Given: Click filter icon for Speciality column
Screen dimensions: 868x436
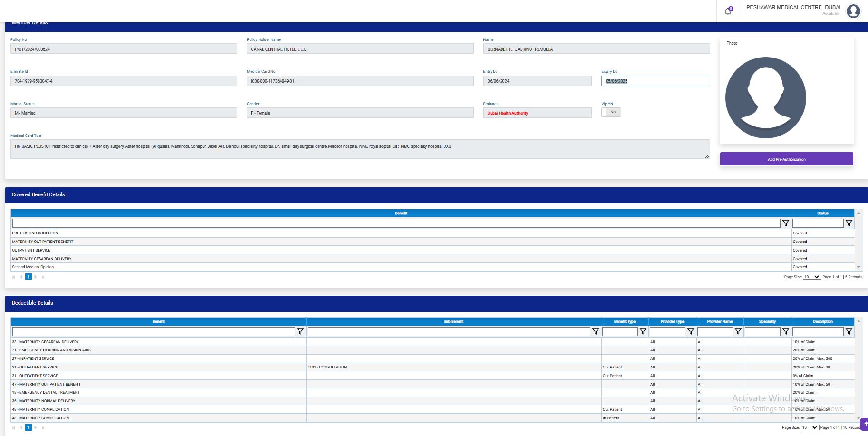Looking at the screenshot, I should tap(785, 331).
